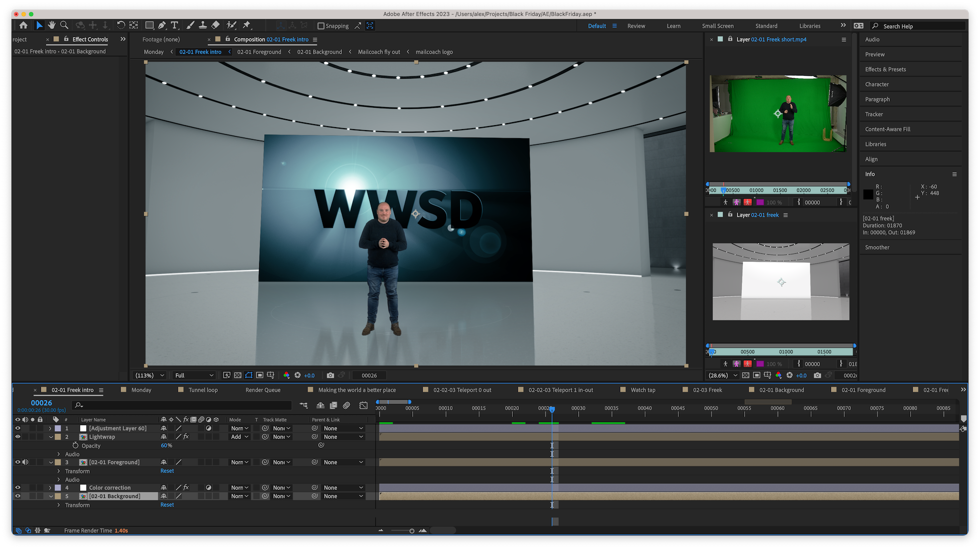Click the Region of Interest icon

[260, 375]
